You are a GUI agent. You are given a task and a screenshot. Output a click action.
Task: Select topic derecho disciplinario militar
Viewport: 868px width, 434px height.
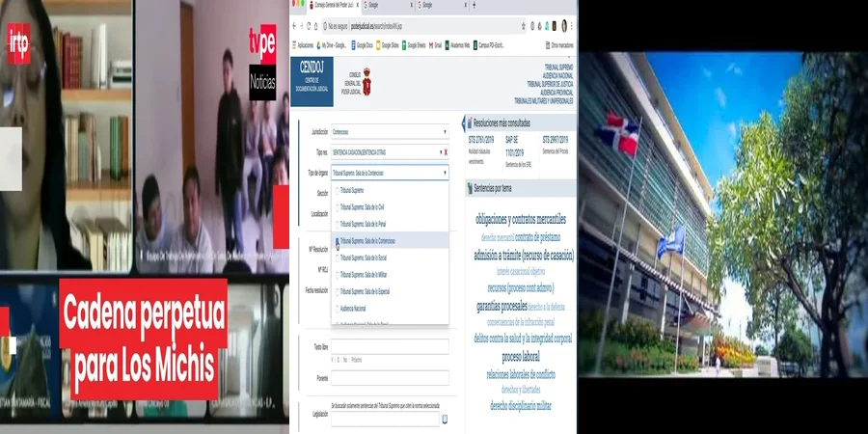pos(521,406)
